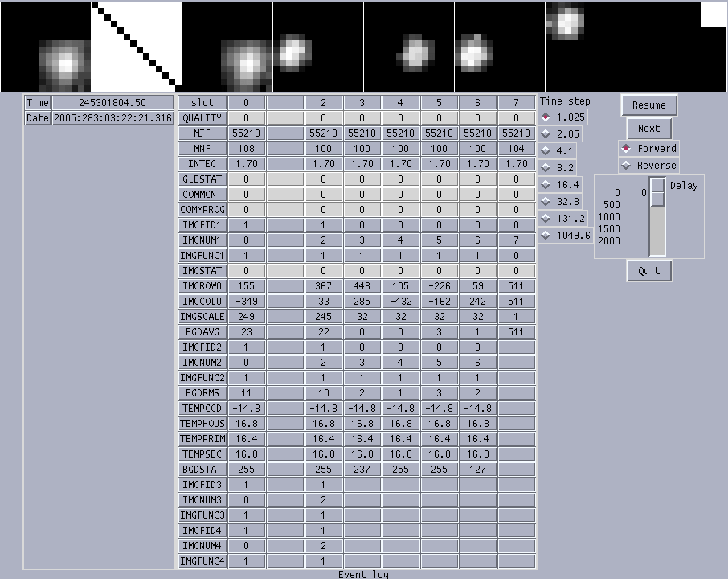Viewport: 728px width, 579px height.
Task: Click the IMGFID3 row label
Action: point(202,485)
